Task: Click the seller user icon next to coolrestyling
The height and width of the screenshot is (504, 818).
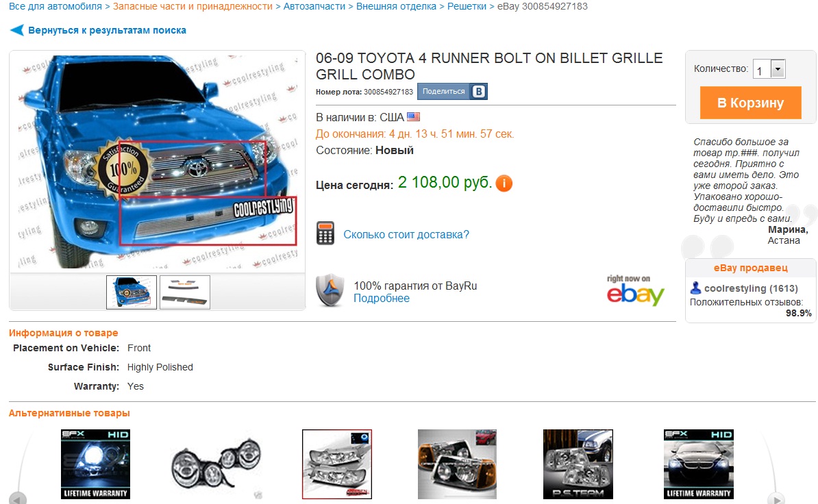Action: pyautogui.click(x=695, y=288)
